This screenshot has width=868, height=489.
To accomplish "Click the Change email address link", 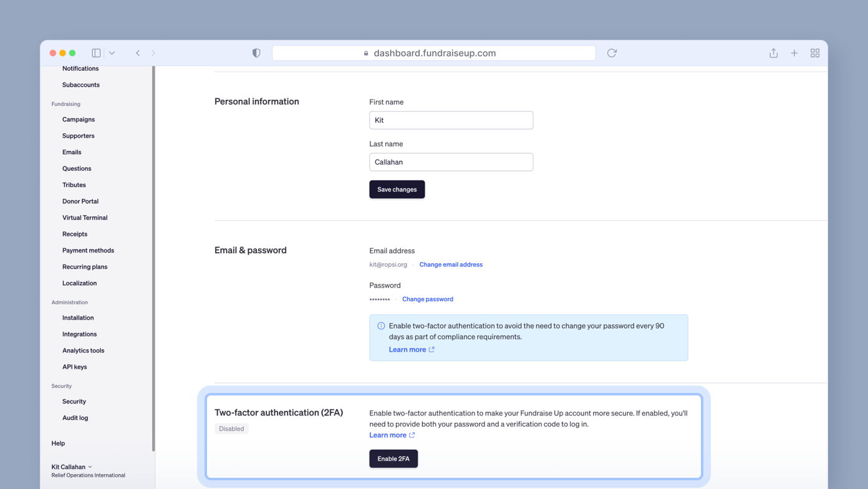I will pos(451,264).
